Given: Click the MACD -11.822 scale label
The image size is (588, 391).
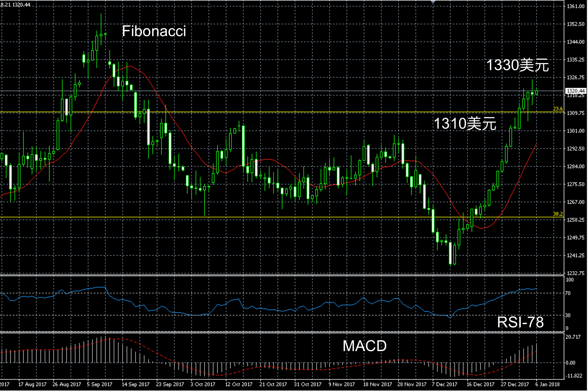Looking at the screenshot, I should pyautogui.click(x=574, y=376).
